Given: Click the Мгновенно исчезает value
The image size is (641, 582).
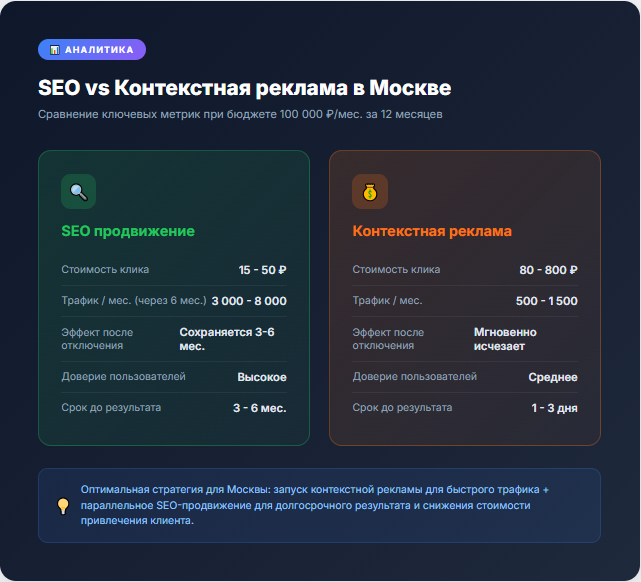Looking at the screenshot, I should (x=505, y=339).
